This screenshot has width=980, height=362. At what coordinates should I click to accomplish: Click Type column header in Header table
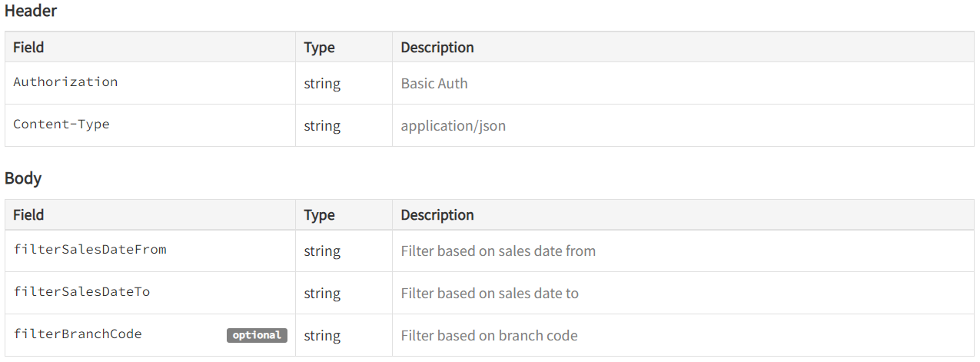coord(319,47)
